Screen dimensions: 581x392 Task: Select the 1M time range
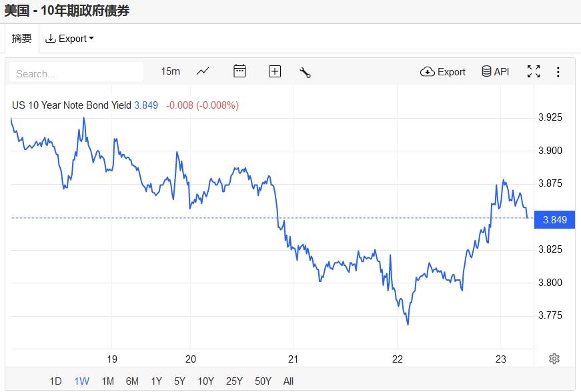click(x=107, y=381)
